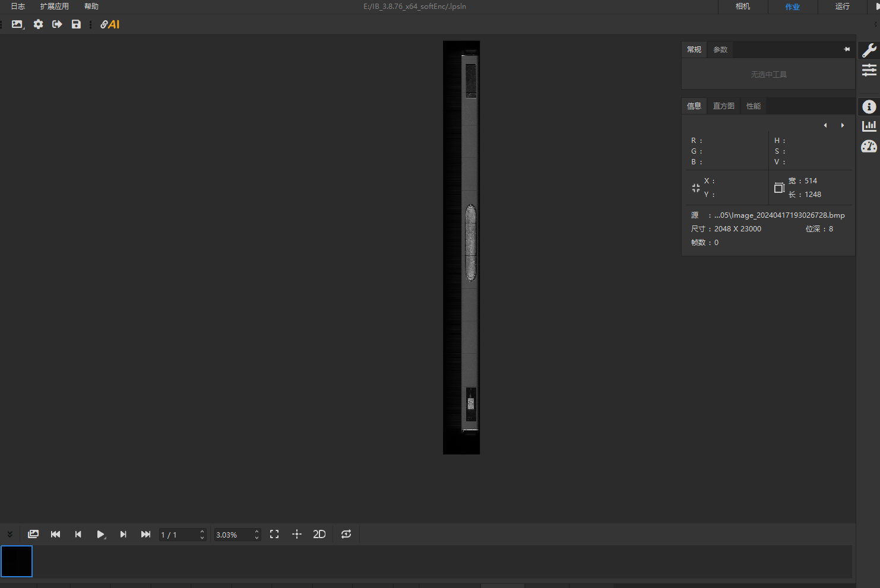Open the sliders parameter sidebar icon
This screenshot has height=588, width=880.
[869, 70]
